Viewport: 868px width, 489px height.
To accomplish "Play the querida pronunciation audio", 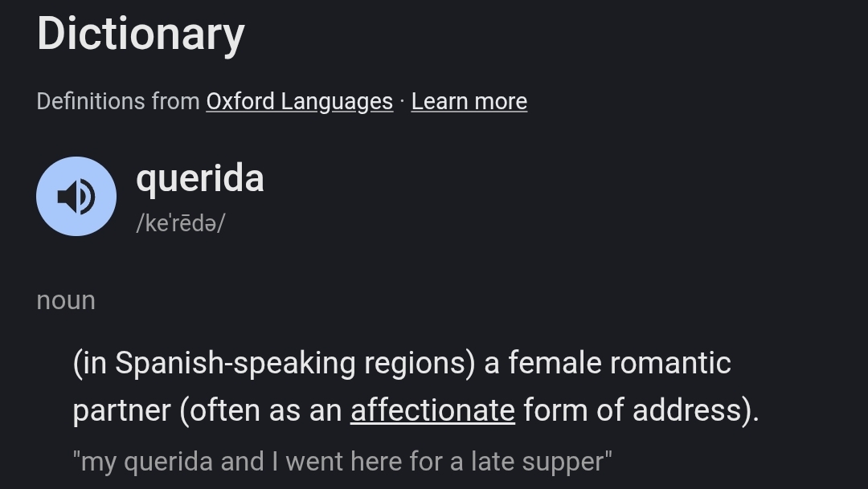I will click(x=76, y=196).
